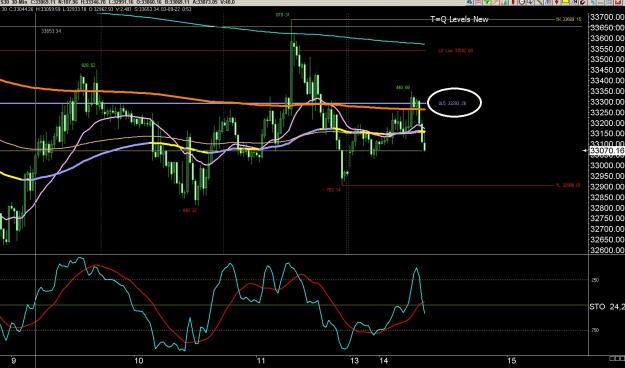Click the green checkmark toolbar icon
This screenshot has width=625, height=368.
point(487,2)
